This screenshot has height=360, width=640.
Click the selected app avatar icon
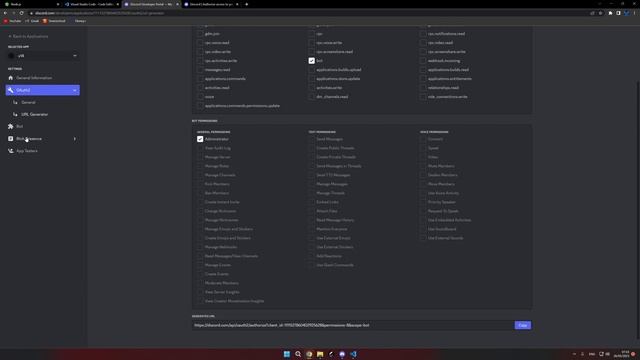[11, 56]
